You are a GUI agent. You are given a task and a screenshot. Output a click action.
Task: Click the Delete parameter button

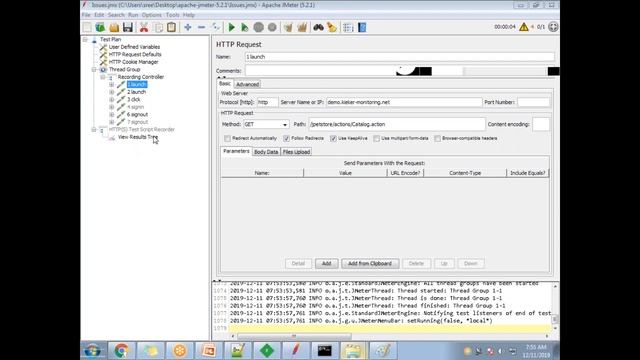click(416, 264)
